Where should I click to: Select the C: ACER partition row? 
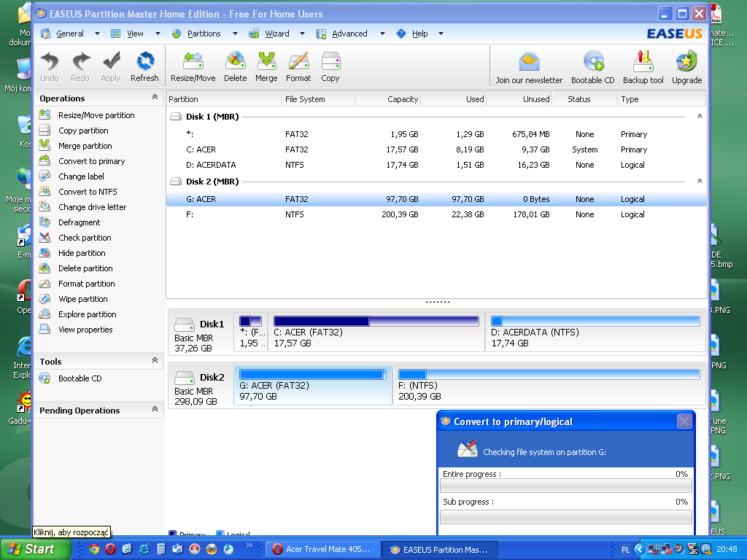[436, 149]
